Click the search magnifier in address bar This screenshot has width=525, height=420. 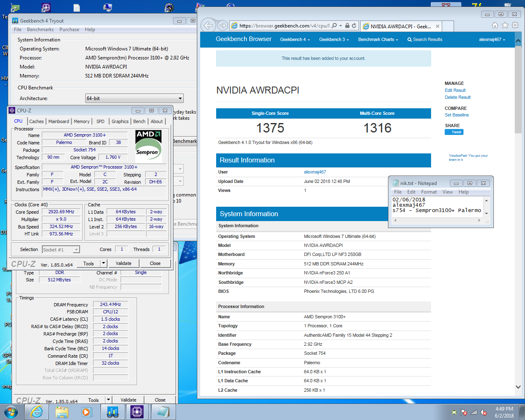(334, 25)
